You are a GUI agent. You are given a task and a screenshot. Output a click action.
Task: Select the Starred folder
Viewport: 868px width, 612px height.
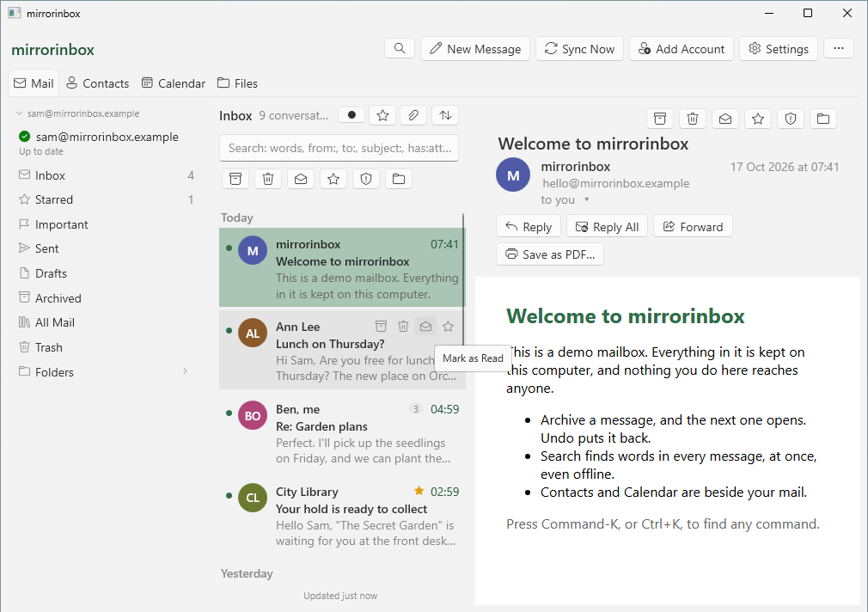click(x=106, y=199)
